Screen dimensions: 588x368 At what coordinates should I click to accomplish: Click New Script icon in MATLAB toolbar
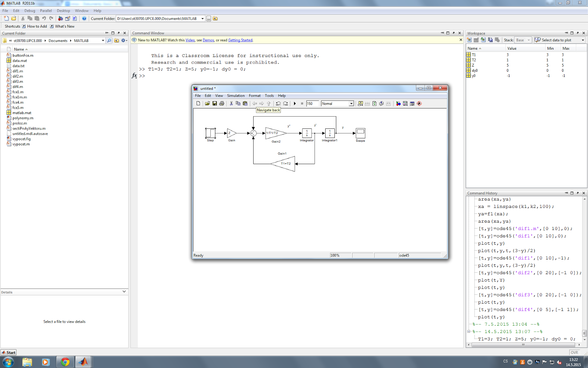click(6, 18)
